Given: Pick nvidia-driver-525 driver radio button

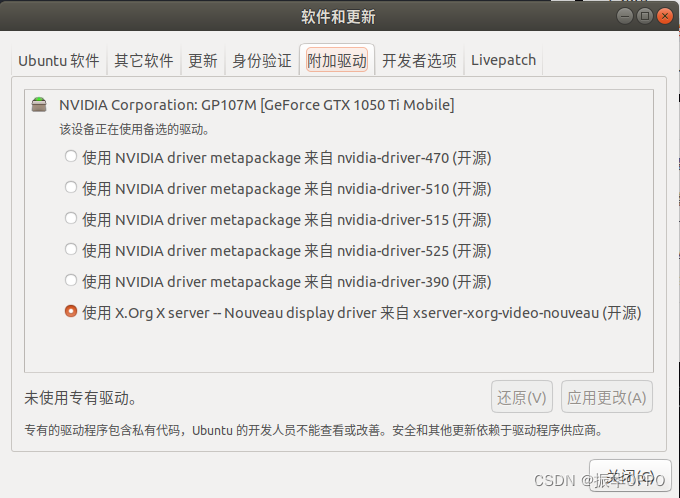Looking at the screenshot, I should [x=71, y=249].
